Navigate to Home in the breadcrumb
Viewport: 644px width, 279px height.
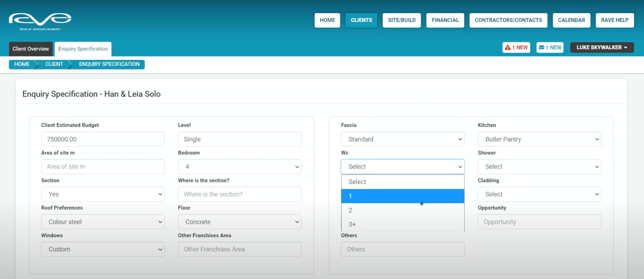pyautogui.click(x=22, y=64)
